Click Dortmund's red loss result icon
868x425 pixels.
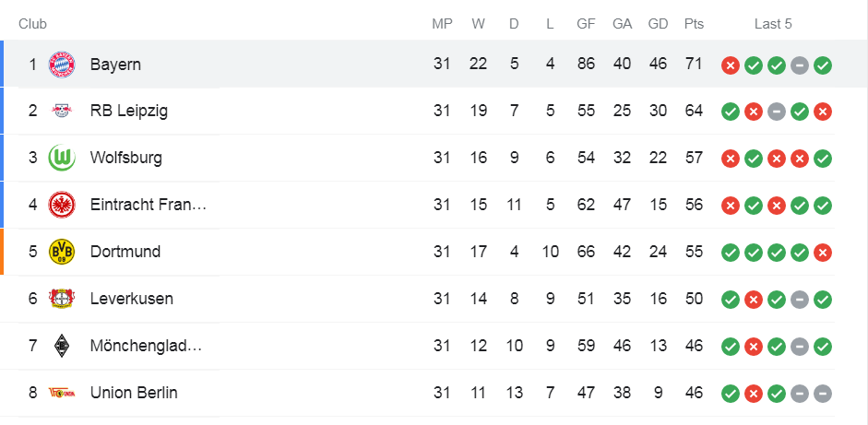pos(823,252)
